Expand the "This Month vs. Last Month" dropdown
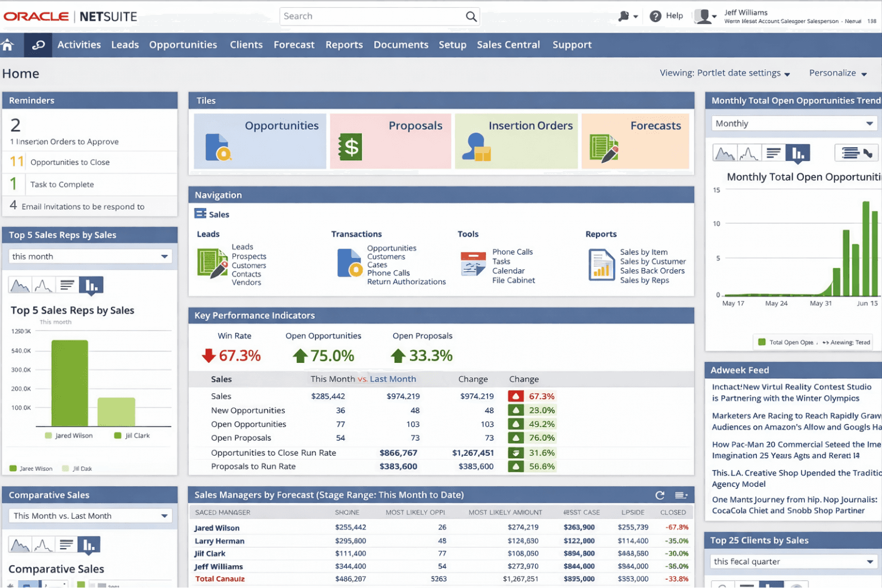This screenshot has width=882, height=588. [91, 516]
